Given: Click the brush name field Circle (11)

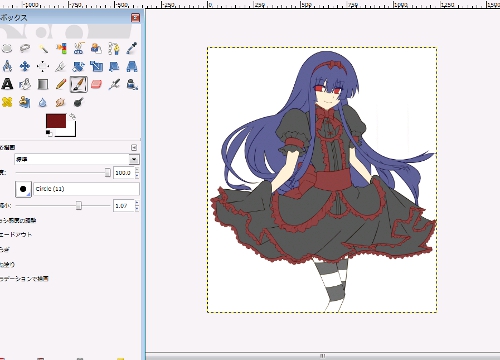Looking at the screenshot, I should (x=86, y=189).
